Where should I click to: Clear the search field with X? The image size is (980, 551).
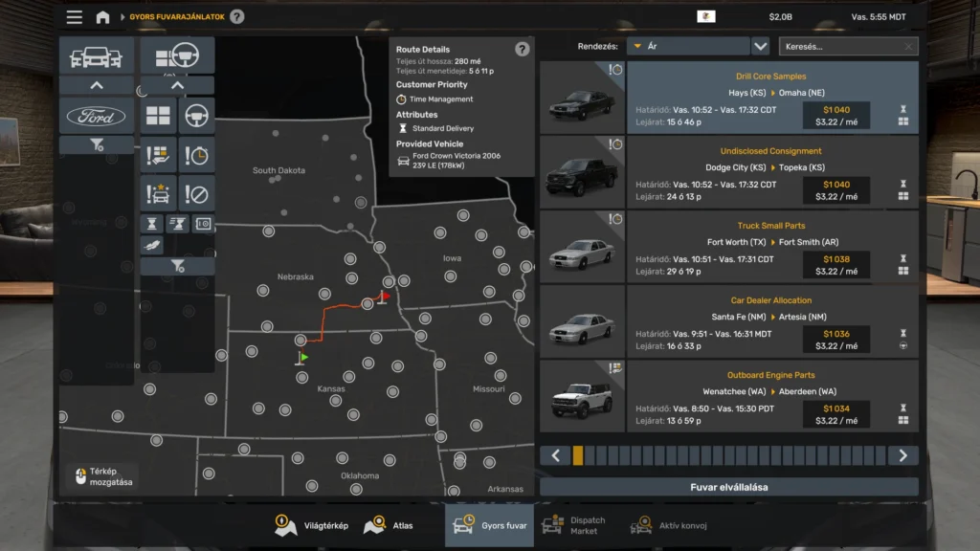point(909,46)
